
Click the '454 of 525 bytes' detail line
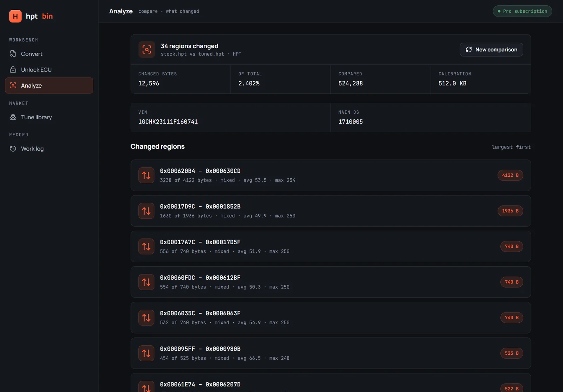click(225, 358)
